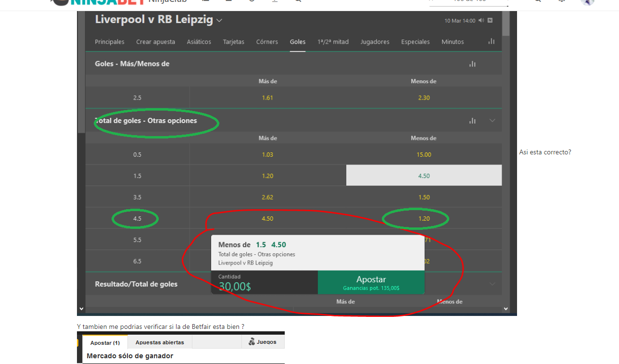
Task: Open the Crear apuesta tab
Action: pos(155,42)
